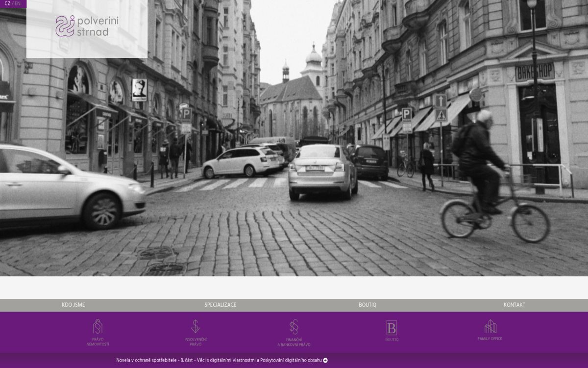Click the 'Právo nemovitostí' text label
This screenshot has width=588, height=368.
click(98, 342)
